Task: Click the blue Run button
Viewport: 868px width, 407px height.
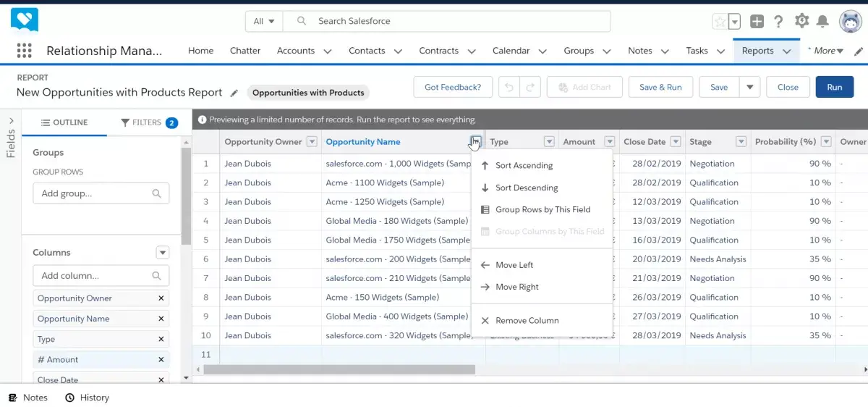Action: (835, 87)
